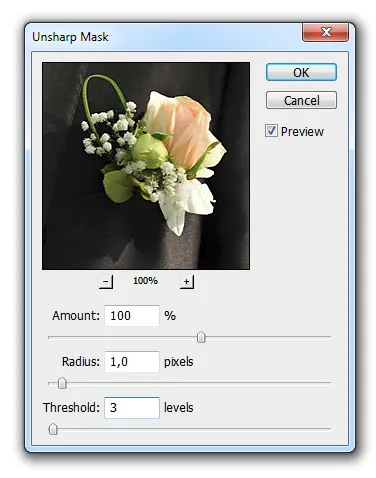
Task: Click the Cancel button
Action: [301, 100]
